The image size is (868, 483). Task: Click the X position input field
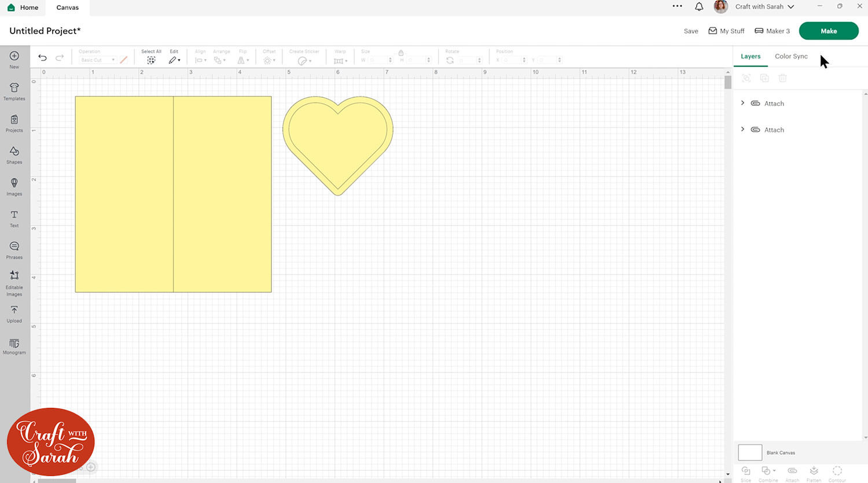[514, 60]
